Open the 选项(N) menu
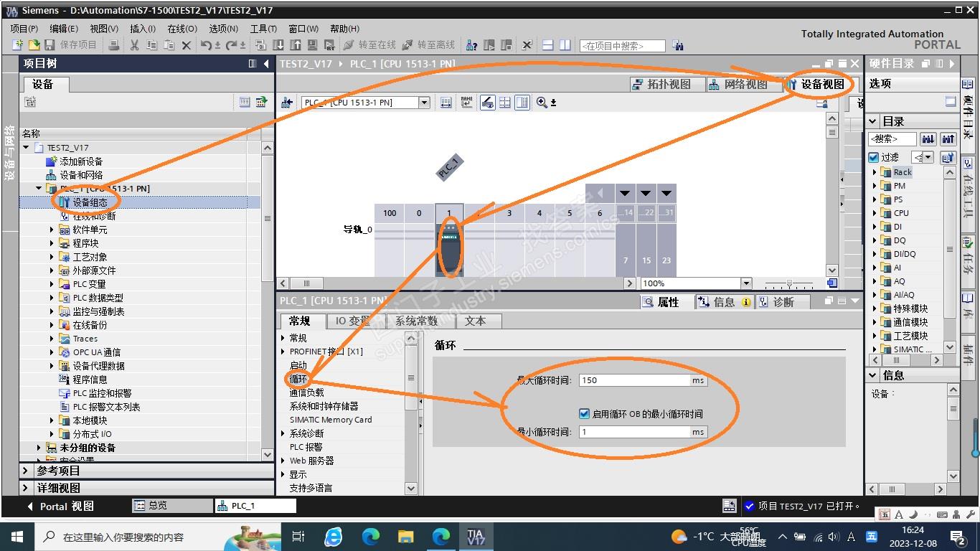Viewport: 980px width, 551px height. pos(223,29)
